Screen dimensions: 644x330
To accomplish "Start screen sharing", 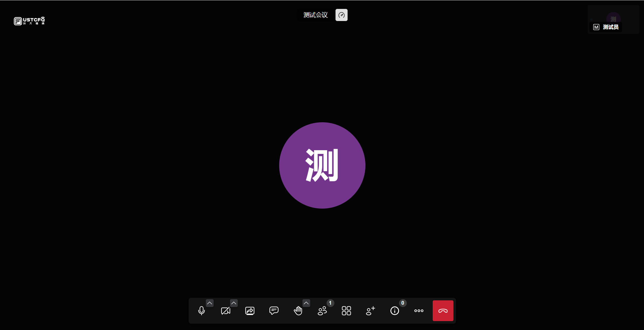I will pyautogui.click(x=250, y=311).
